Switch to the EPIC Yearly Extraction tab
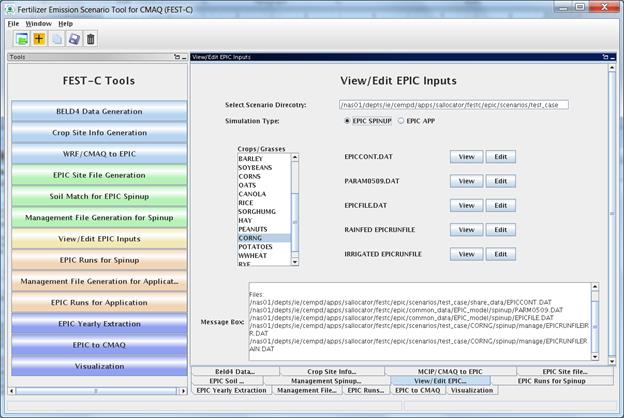Image resolution: width=624 pixels, height=418 pixels. (x=231, y=391)
